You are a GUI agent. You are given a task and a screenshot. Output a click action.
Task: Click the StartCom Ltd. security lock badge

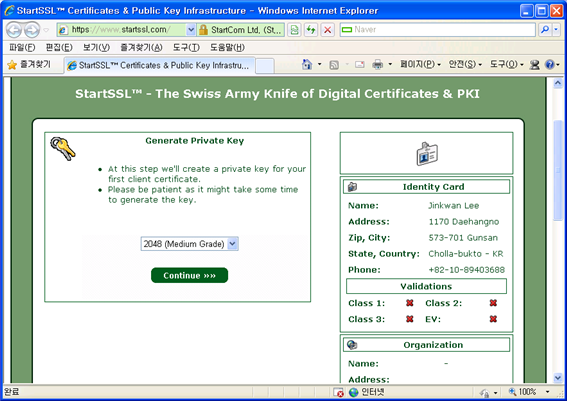pyautogui.click(x=240, y=30)
